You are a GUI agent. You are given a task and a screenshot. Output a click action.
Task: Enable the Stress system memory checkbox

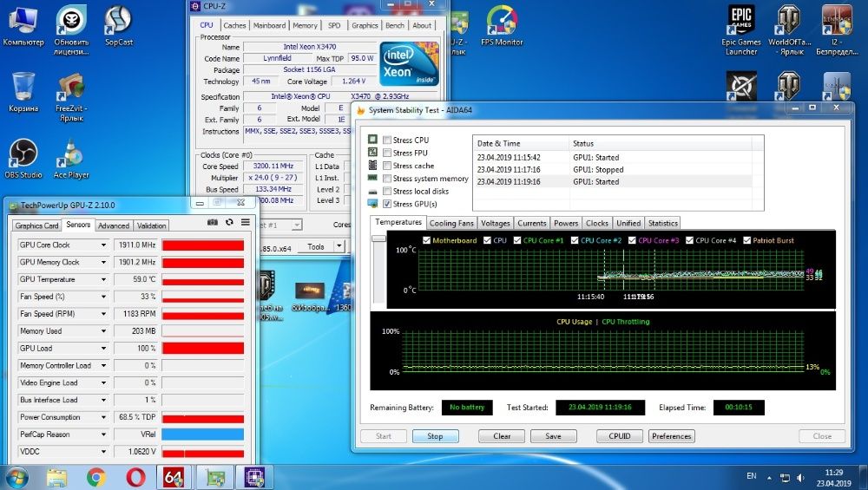(387, 178)
